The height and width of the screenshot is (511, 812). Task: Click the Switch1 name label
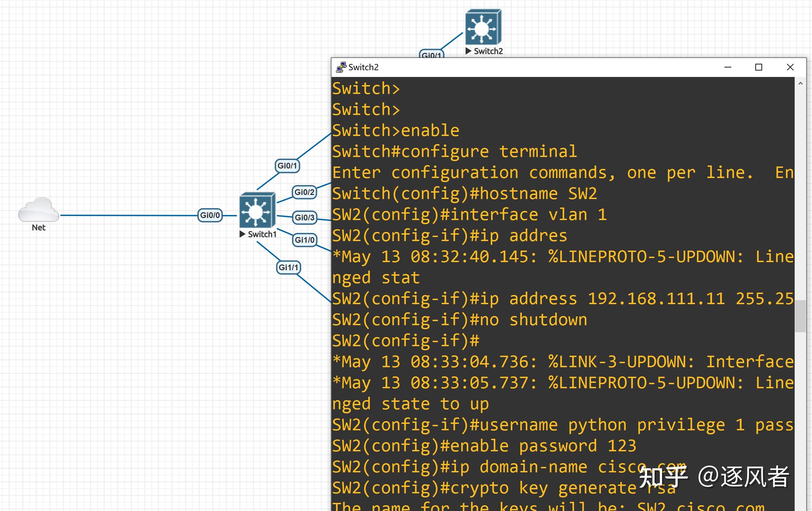click(262, 234)
